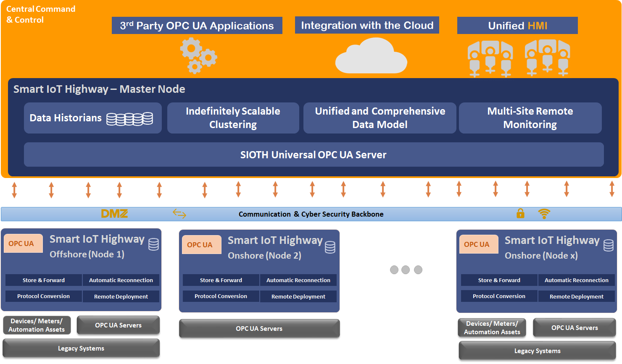The width and height of the screenshot is (622, 364).
Task: Click the OPC UA badge on Offshore Node 1
Action: [x=23, y=244]
